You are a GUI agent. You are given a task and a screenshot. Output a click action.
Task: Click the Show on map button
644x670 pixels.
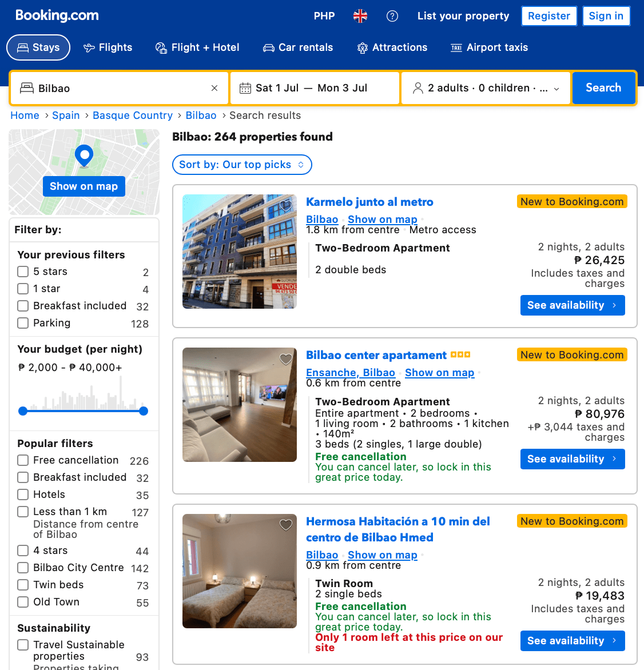[84, 186]
